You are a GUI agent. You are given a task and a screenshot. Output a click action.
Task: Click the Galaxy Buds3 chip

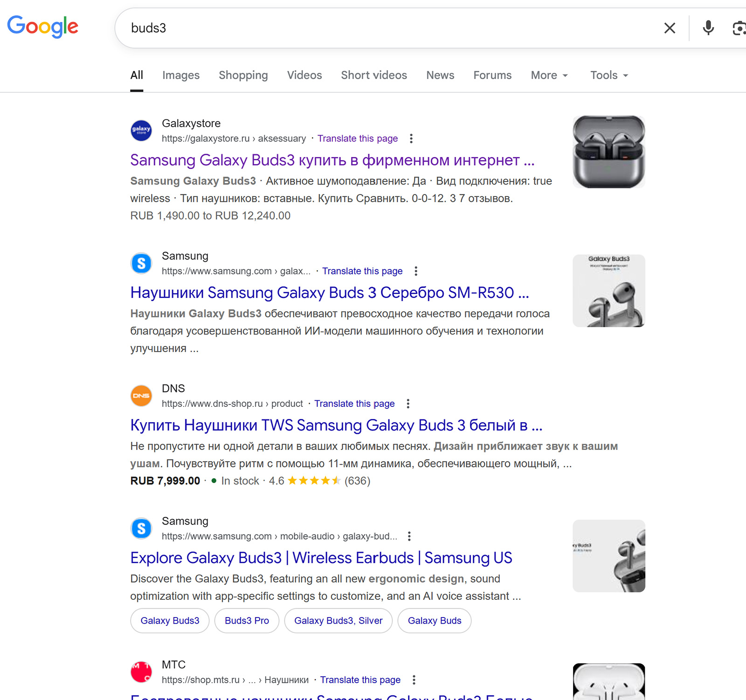click(170, 621)
